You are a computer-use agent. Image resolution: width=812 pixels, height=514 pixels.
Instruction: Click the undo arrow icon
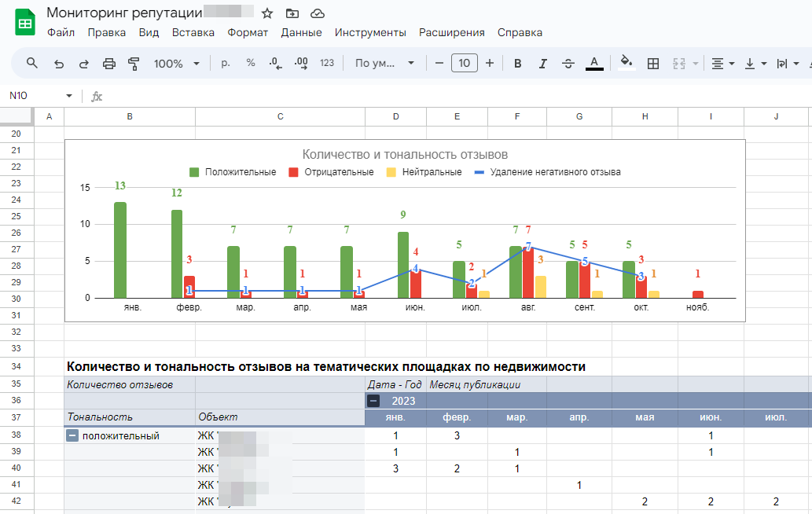pyautogui.click(x=58, y=64)
